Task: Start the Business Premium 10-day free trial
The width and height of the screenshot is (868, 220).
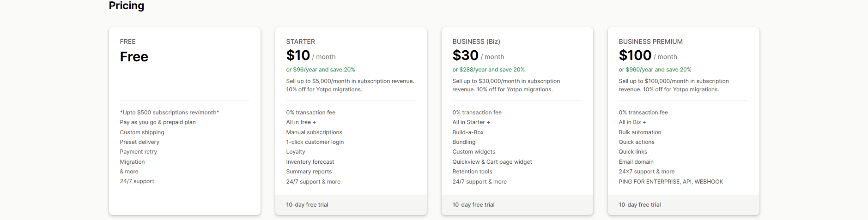Action: pos(639,205)
